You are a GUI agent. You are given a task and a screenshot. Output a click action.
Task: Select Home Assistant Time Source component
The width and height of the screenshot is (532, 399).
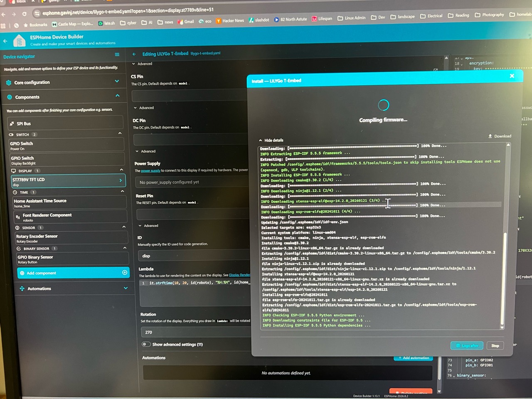coord(69,202)
